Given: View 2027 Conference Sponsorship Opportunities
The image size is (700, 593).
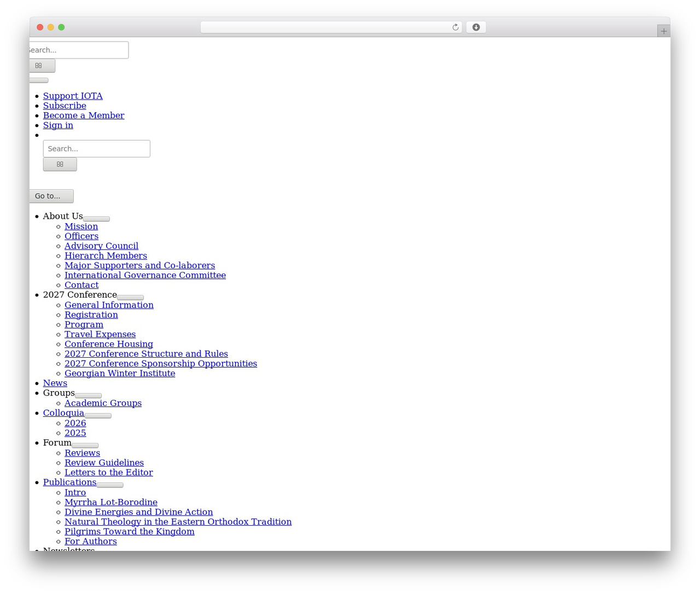Looking at the screenshot, I should 161,364.
